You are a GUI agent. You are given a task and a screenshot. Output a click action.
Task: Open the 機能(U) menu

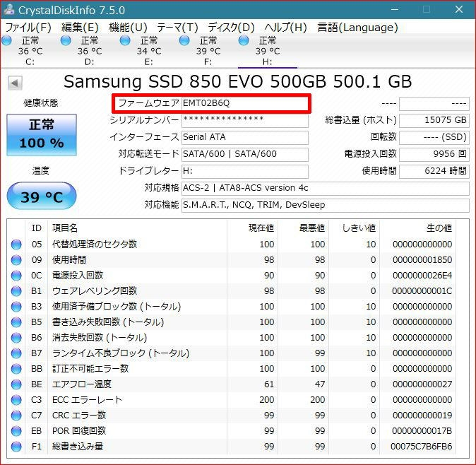[128, 28]
